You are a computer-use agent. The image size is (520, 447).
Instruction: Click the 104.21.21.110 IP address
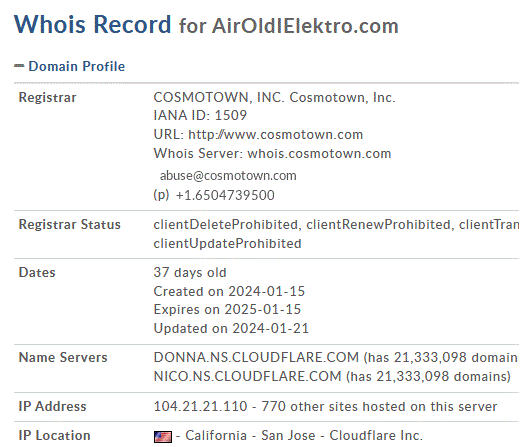pyautogui.click(x=200, y=406)
